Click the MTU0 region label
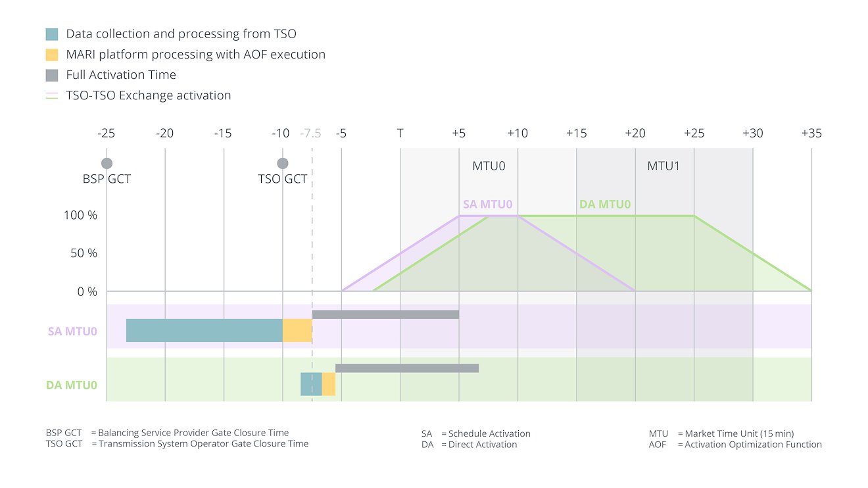Viewport: 868px width, 488px height. 489,166
